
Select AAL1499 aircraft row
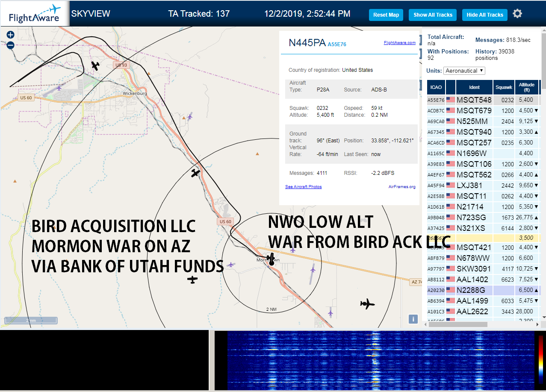pos(483,301)
